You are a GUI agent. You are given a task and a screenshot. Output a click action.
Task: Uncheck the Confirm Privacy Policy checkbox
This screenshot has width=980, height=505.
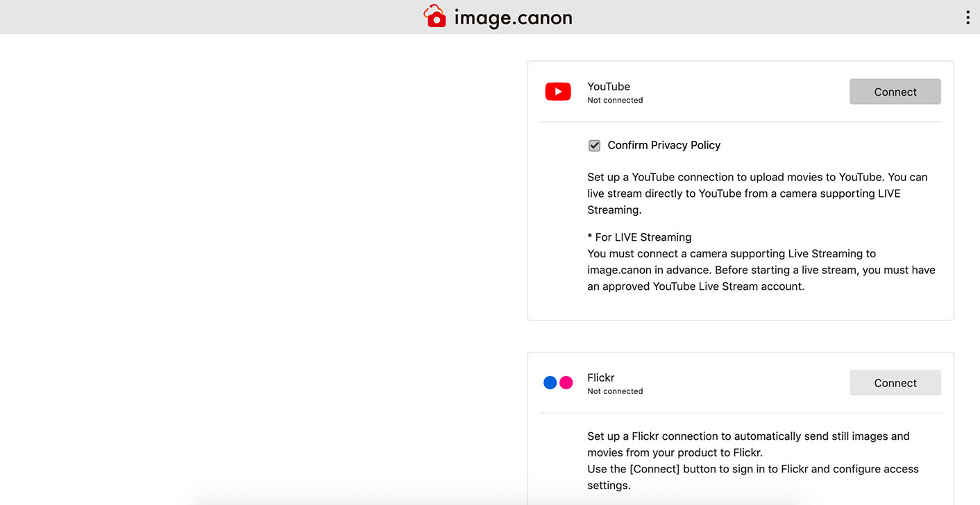pos(594,146)
